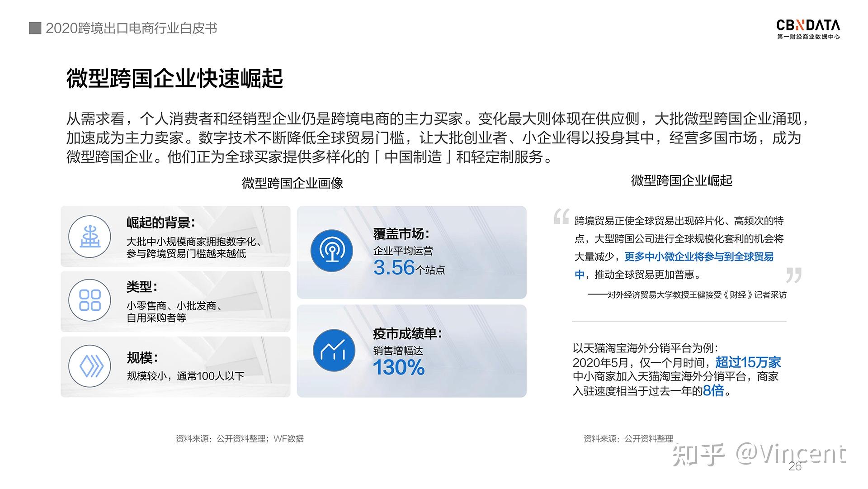
Task: Click the text 企业平均运营
Action: click(x=403, y=251)
